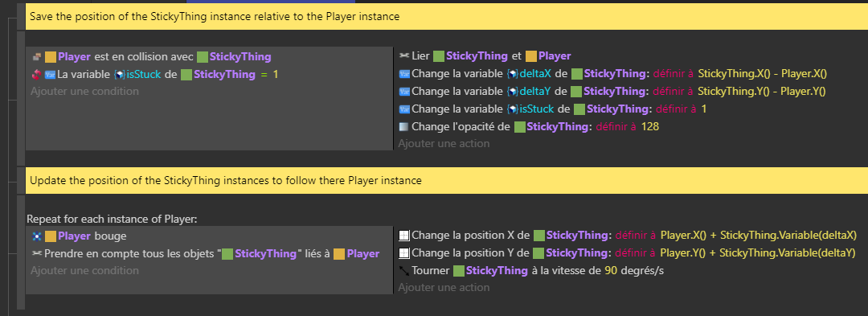Viewport: 868px width, 316px height.
Task: Click 'Ajouter une action' below the Tourner action
Action: (x=444, y=287)
